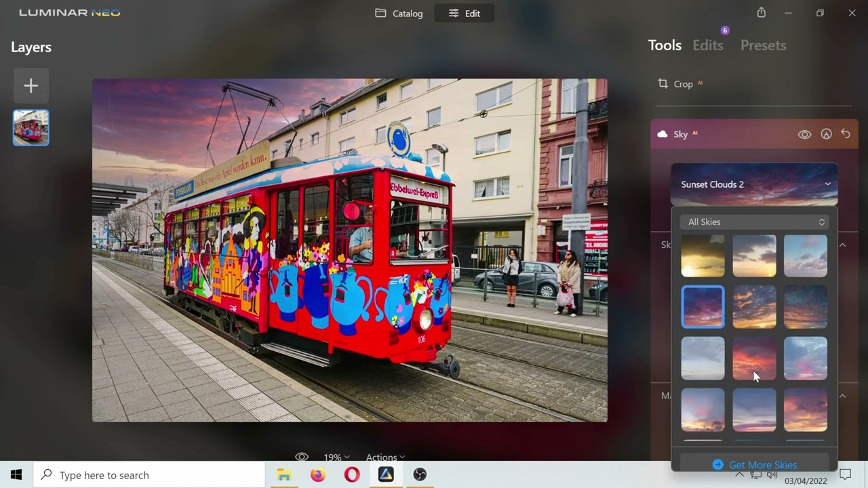
Task: Open the 19% zoom level dropdown
Action: click(336, 457)
